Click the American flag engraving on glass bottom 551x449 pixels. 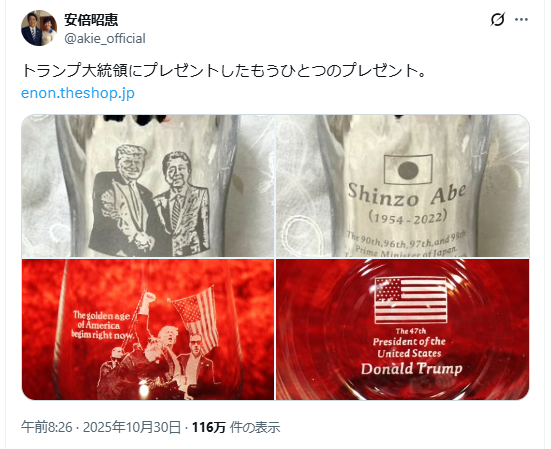[x=411, y=300]
